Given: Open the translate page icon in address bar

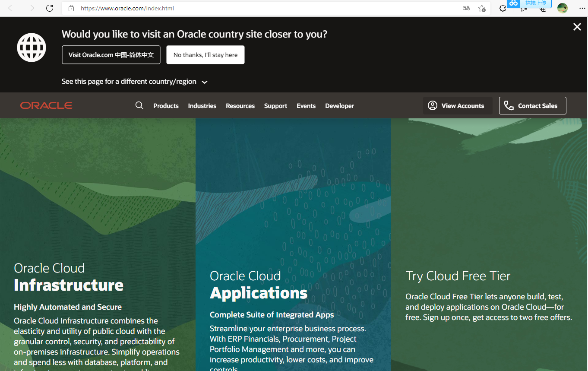Looking at the screenshot, I should point(466,8).
